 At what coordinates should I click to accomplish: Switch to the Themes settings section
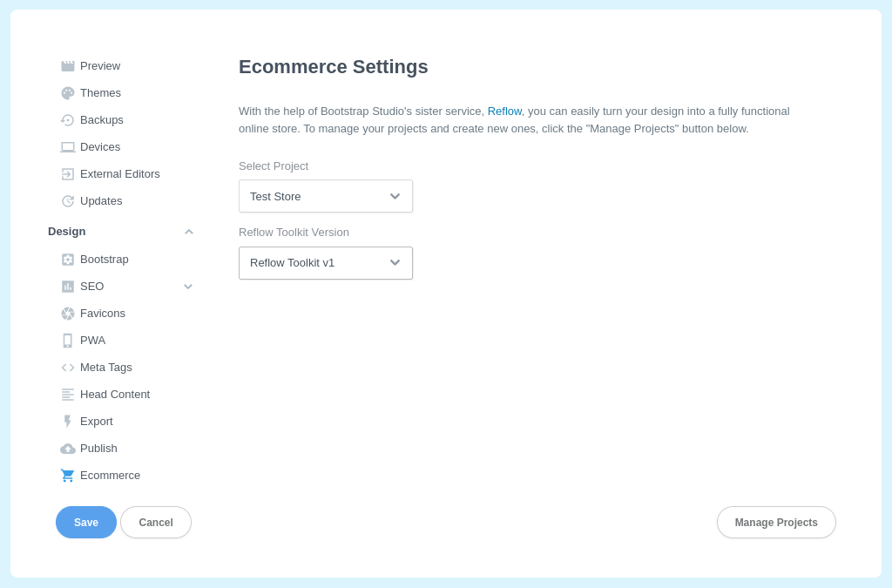(x=100, y=92)
